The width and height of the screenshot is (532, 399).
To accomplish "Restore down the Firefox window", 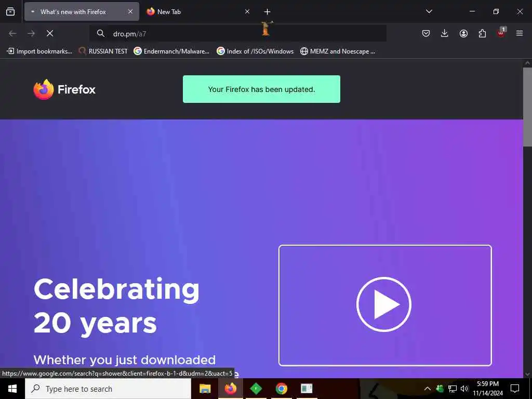I will pos(496,11).
